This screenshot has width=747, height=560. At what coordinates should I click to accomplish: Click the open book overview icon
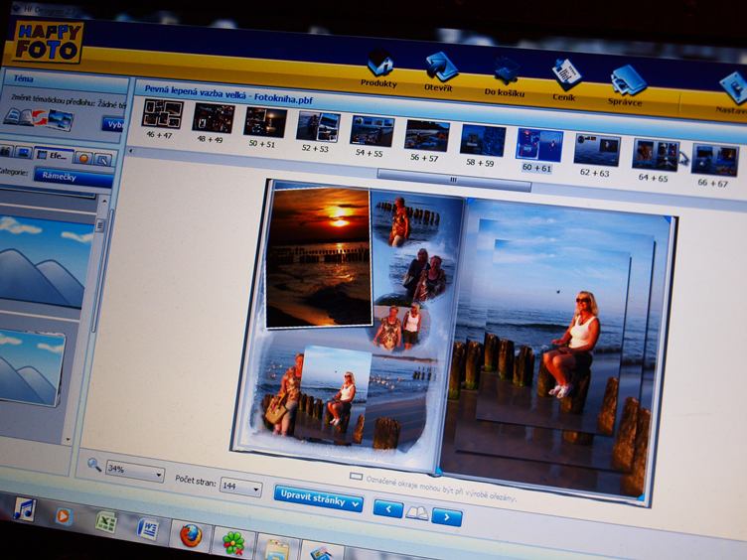[x=417, y=513]
